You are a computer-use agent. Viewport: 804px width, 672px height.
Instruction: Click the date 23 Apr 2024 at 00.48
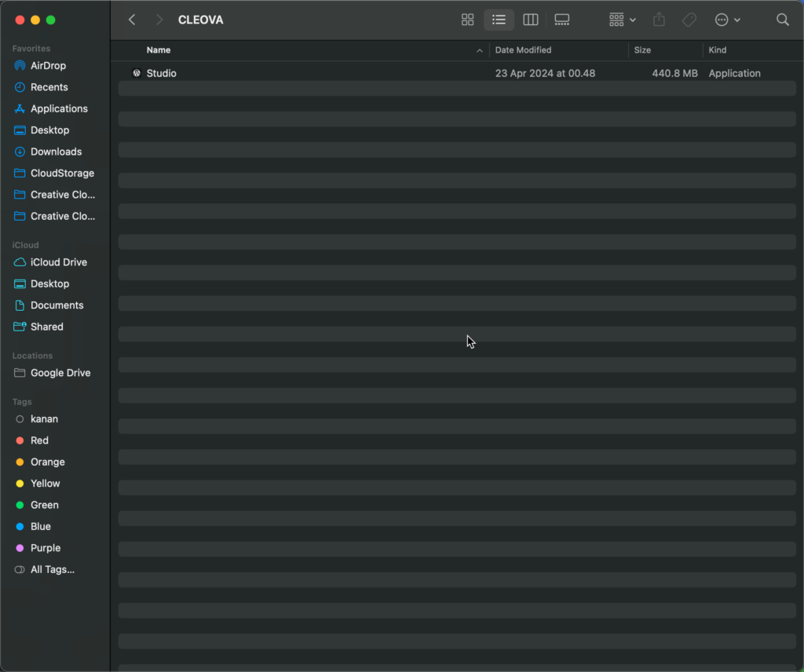pos(545,73)
